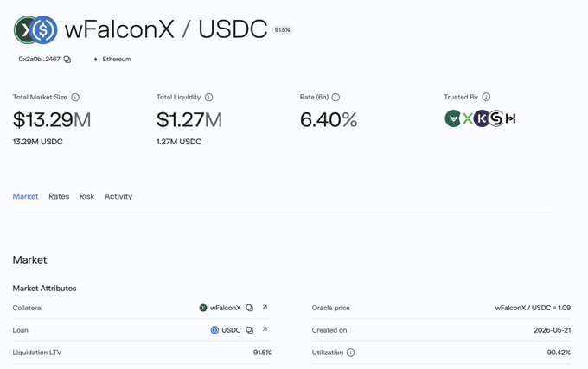Show info for Utilization
This screenshot has width=588, height=369.
pos(350,353)
